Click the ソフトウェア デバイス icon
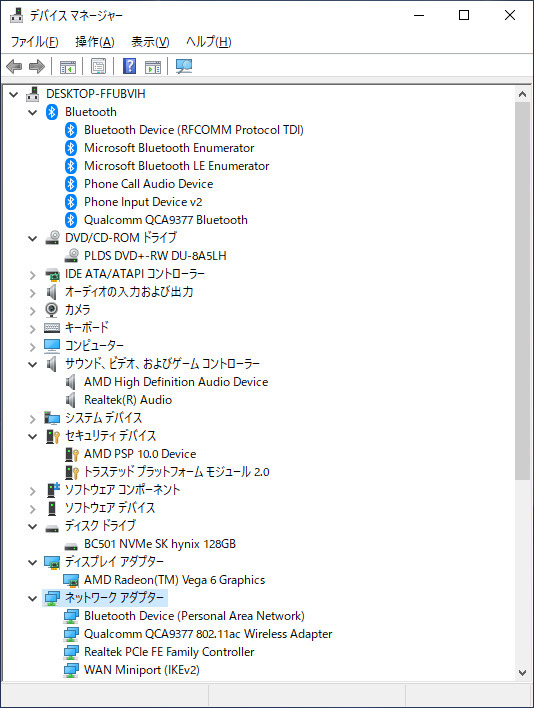 52,508
